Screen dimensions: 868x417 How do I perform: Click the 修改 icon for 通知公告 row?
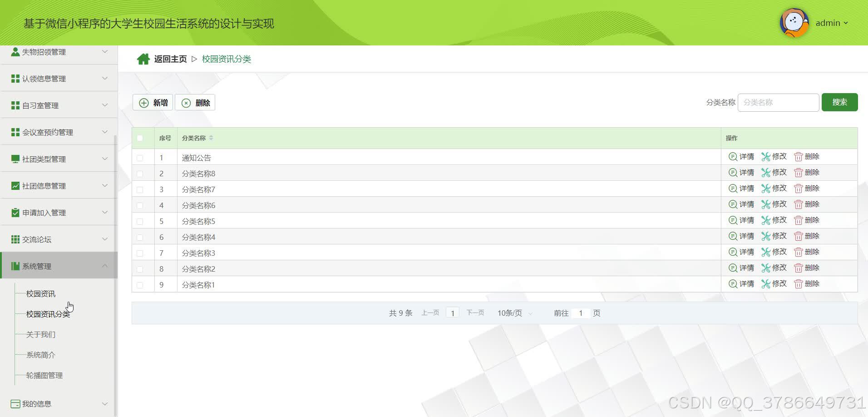(x=766, y=157)
